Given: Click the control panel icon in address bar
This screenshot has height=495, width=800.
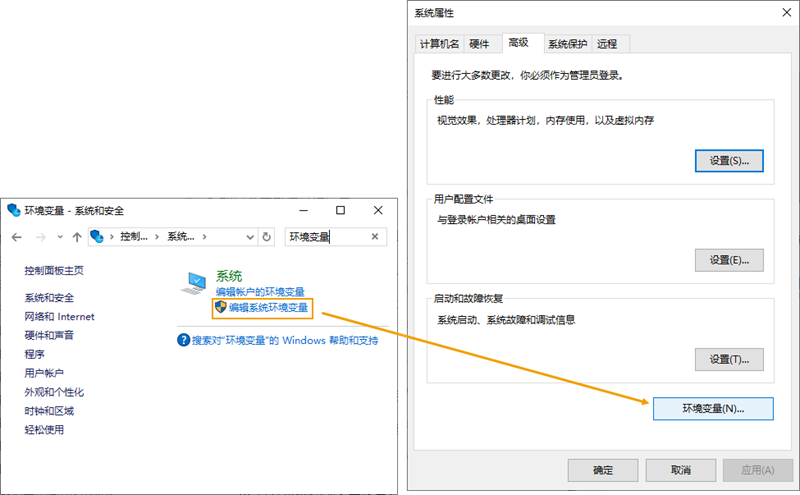Looking at the screenshot, I should [x=99, y=237].
